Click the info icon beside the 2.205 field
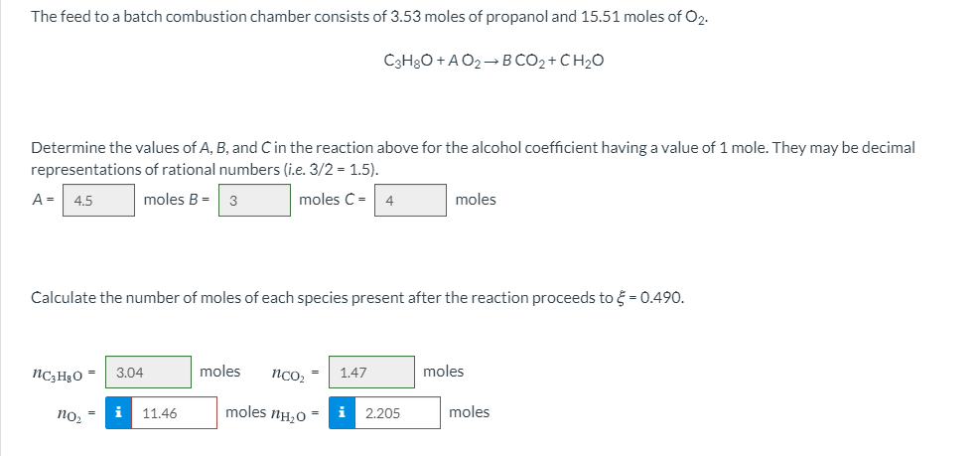The width and height of the screenshot is (980, 456). 342,413
